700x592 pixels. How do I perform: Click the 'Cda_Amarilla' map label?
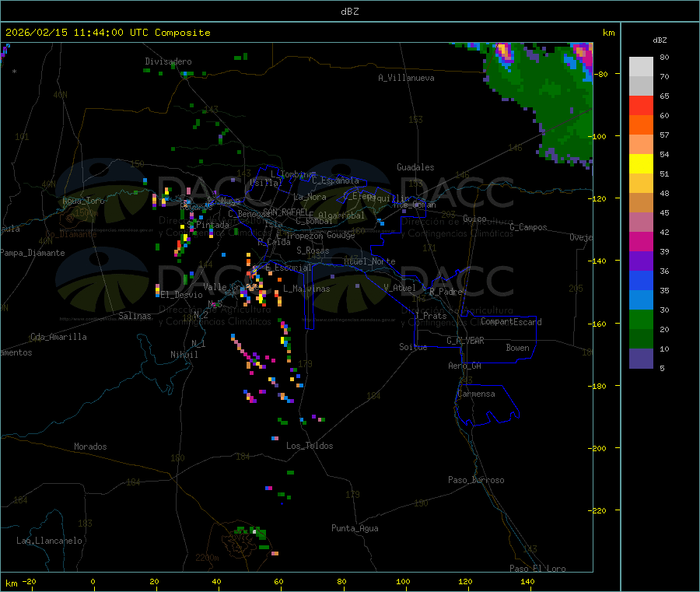[x=58, y=337]
